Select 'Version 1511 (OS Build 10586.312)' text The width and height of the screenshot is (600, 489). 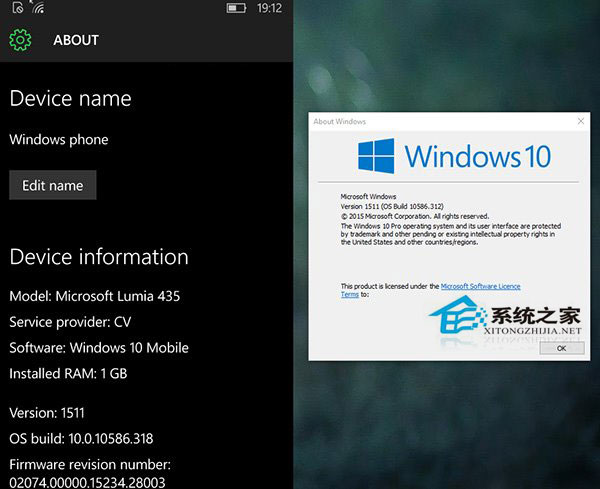392,207
